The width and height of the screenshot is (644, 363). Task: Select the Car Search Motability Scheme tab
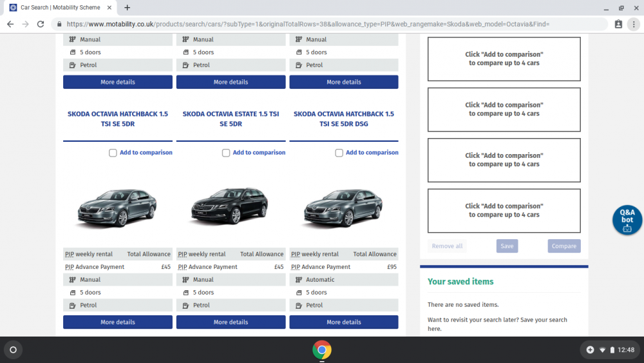coord(60,7)
